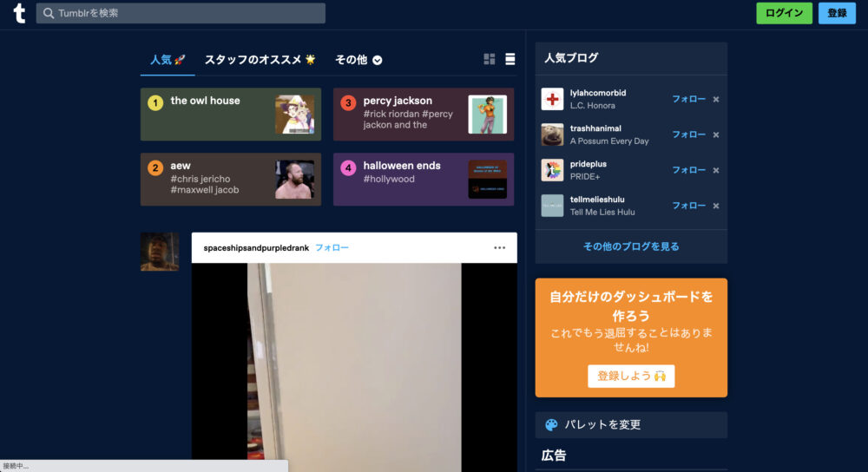This screenshot has height=472, width=868.
Task: Follow lylahcomorbid blog
Action: (688, 99)
